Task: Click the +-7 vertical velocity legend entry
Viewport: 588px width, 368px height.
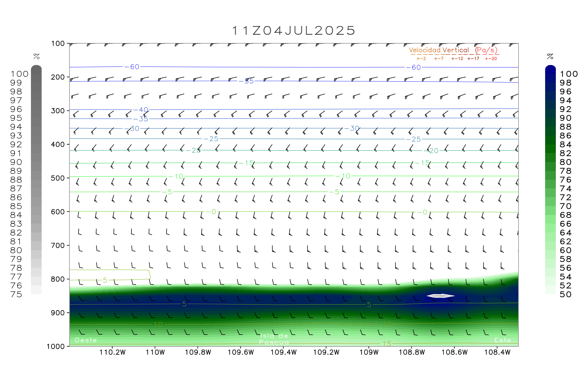Action: pos(439,59)
